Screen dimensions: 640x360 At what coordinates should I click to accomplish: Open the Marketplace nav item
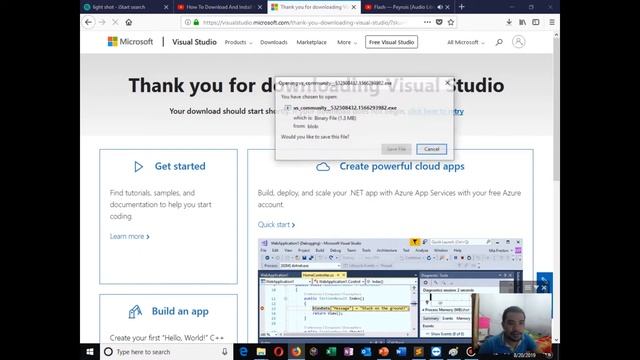(311, 42)
